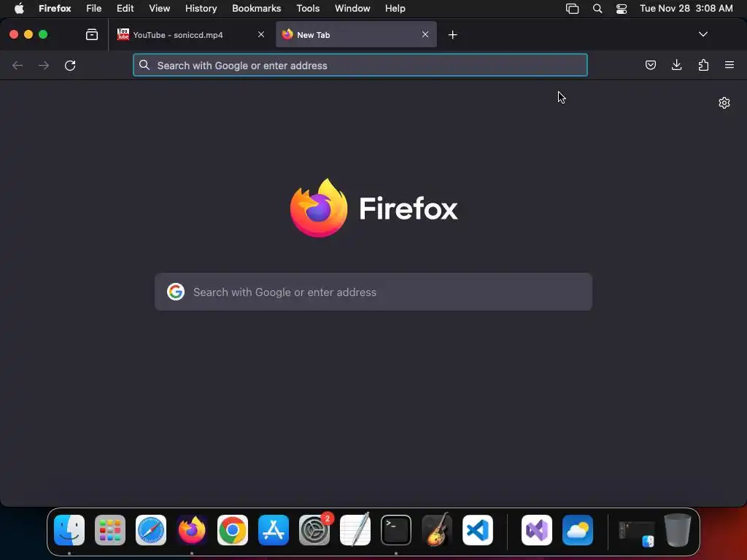Click the center Google search box
This screenshot has width=747, height=560.
pyautogui.click(x=373, y=292)
